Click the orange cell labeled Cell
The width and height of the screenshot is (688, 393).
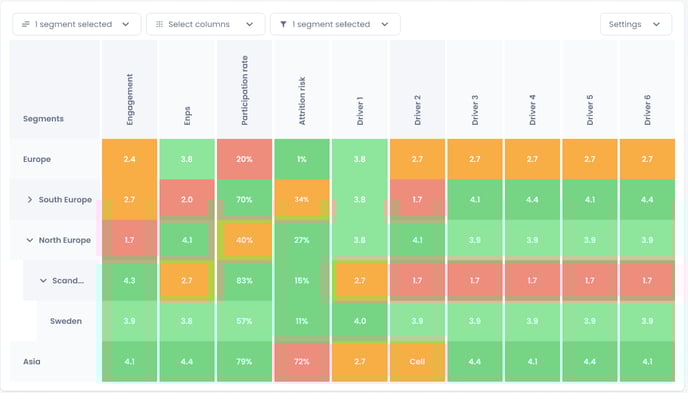(x=417, y=361)
